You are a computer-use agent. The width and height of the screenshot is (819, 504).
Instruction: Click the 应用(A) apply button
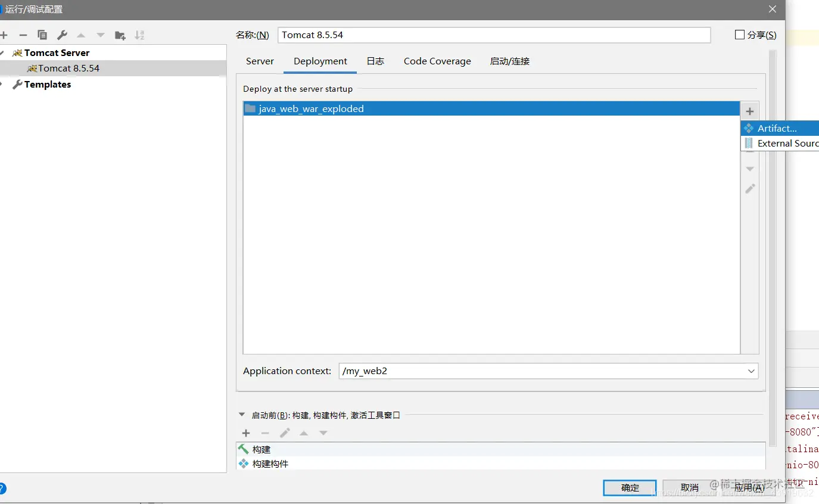[x=749, y=488]
